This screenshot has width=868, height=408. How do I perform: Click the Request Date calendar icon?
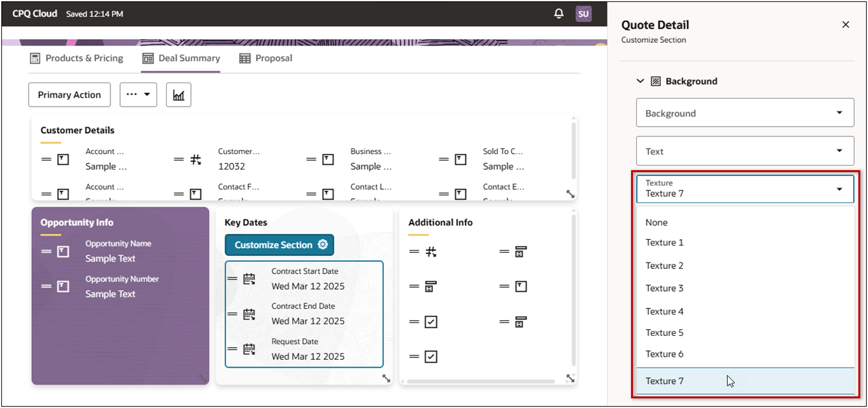click(x=249, y=349)
